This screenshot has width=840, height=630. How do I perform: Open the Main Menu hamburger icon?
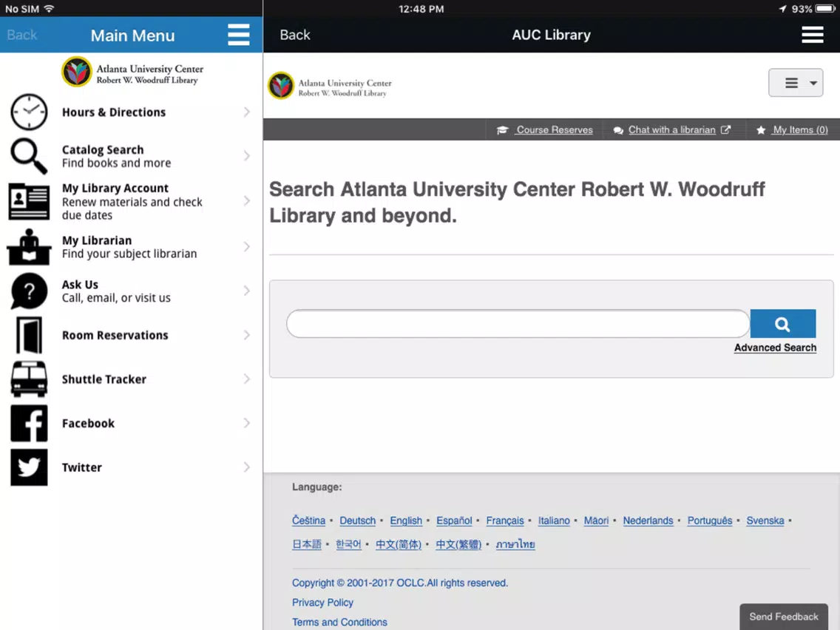click(x=238, y=35)
